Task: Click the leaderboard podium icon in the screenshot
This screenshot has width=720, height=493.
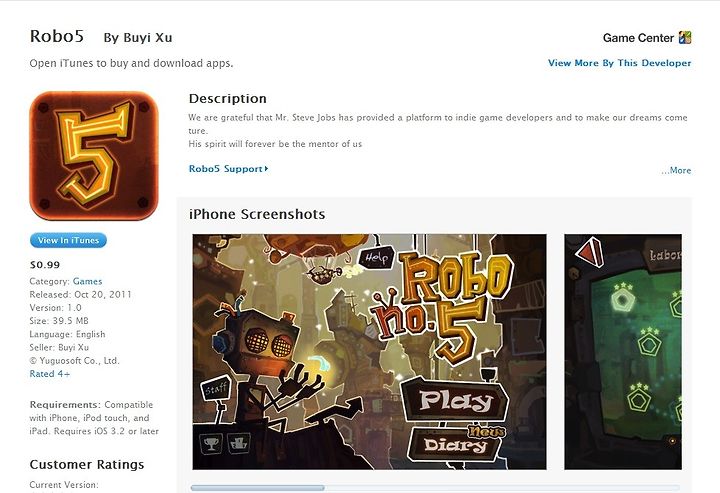Action: point(239,443)
